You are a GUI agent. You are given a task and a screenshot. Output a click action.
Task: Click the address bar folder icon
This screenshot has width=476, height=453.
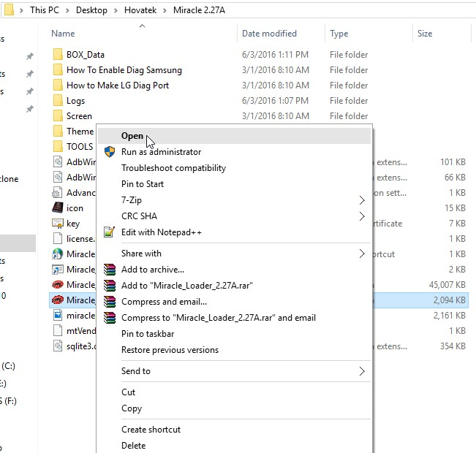point(9,9)
